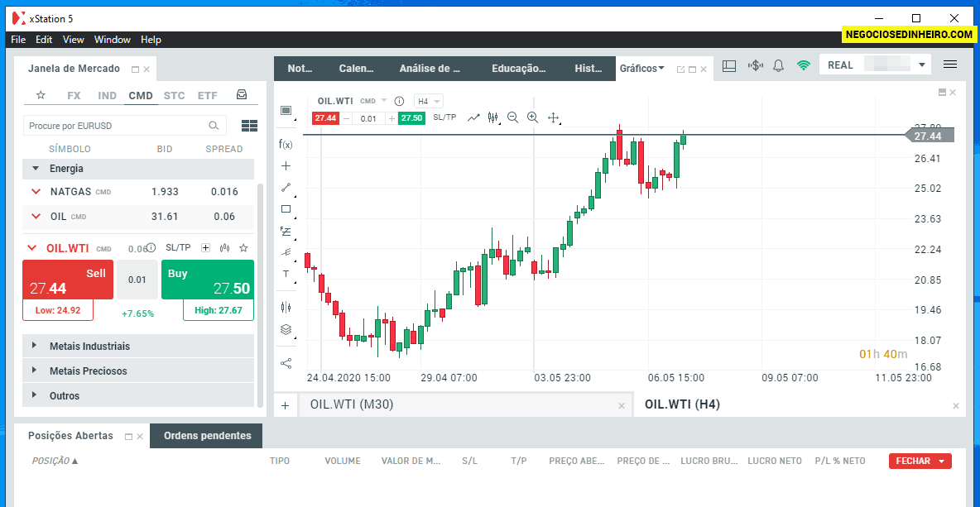The height and width of the screenshot is (507, 980).
Task: Open the chart type candlestick sidebar icon
Action: tap(286, 307)
